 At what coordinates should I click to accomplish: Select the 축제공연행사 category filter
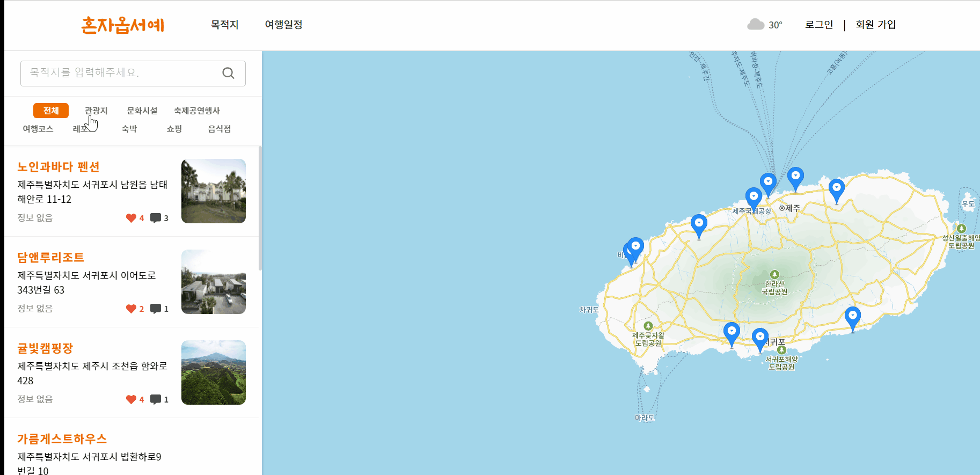[x=197, y=111]
